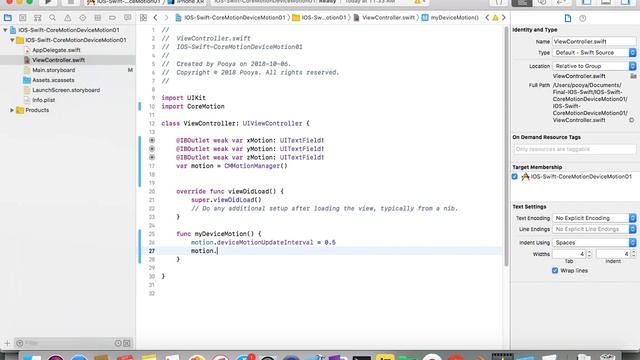The height and width of the screenshot is (360, 640).
Task: Click the editor vertical scrollbar
Action: [x=506, y=147]
